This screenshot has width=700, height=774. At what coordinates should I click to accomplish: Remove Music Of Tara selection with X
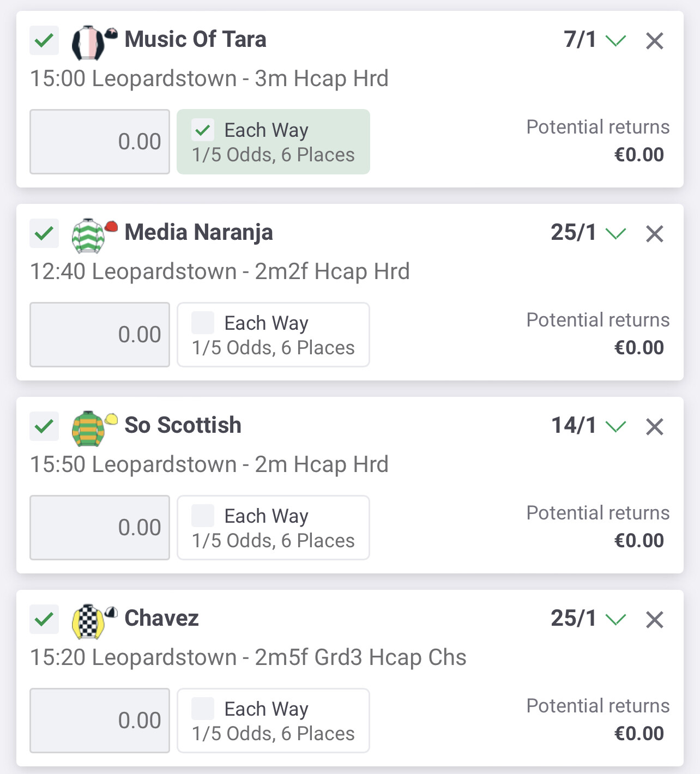pyautogui.click(x=654, y=41)
